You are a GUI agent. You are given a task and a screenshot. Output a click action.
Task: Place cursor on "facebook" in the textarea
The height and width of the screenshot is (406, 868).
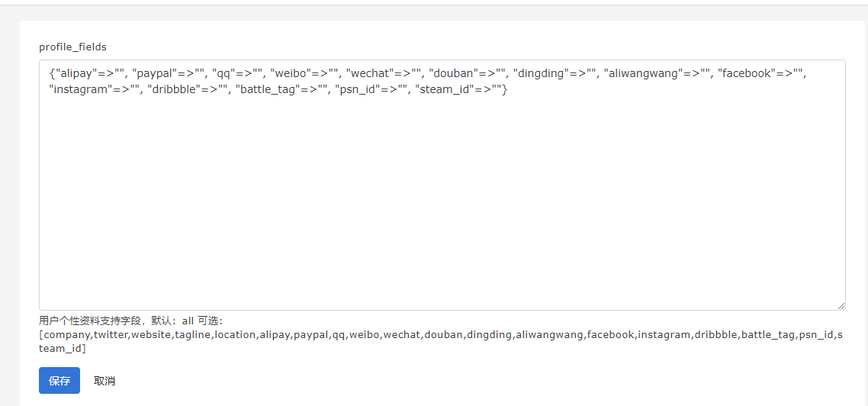(747, 72)
